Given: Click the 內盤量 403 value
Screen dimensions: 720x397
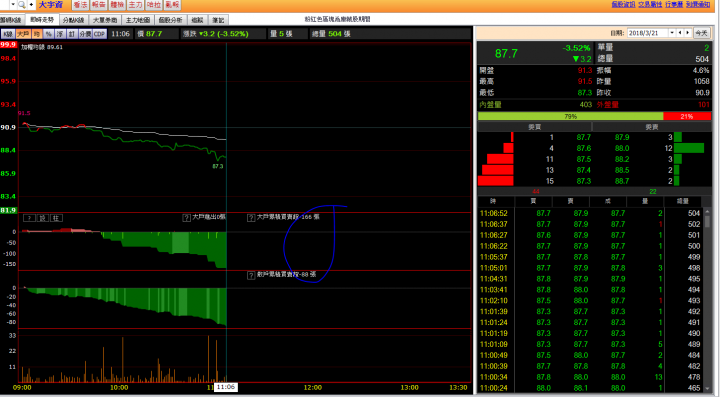Looking at the screenshot, I should click(585, 105).
